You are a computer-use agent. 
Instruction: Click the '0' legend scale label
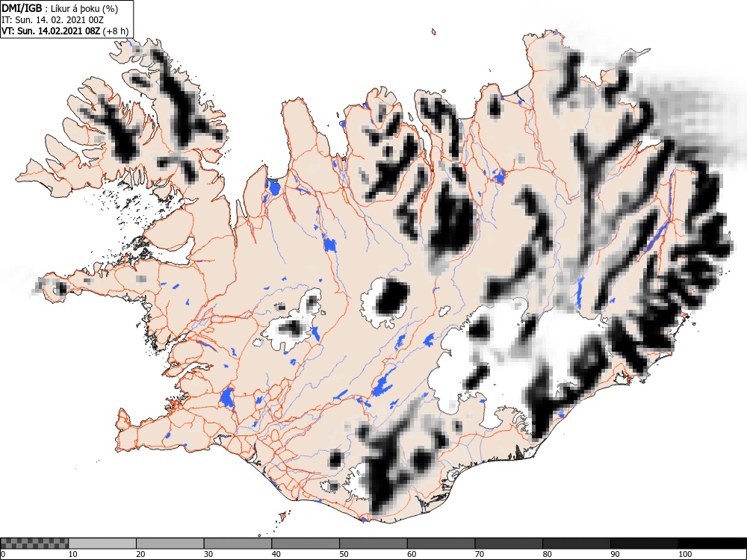3,554
